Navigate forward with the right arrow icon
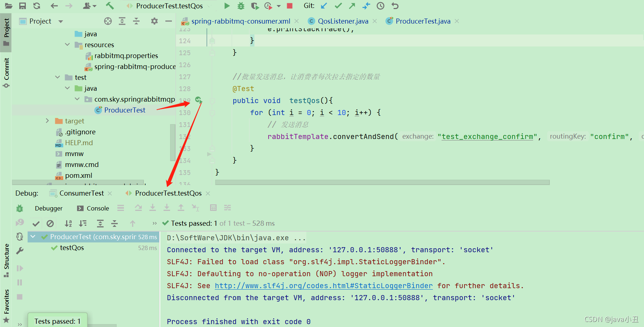644x327 pixels. pyautogui.click(x=69, y=6)
